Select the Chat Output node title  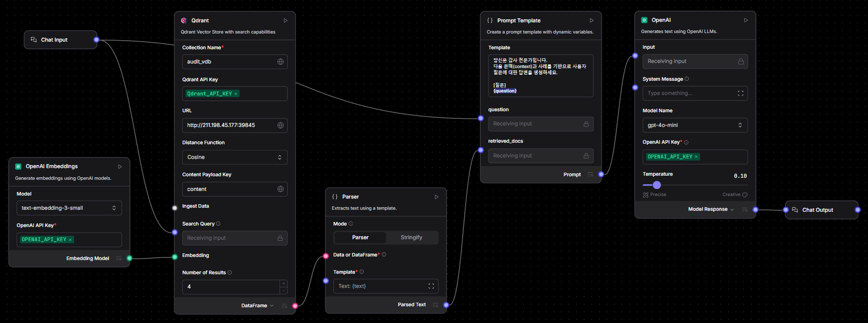pyautogui.click(x=818, y=210)
